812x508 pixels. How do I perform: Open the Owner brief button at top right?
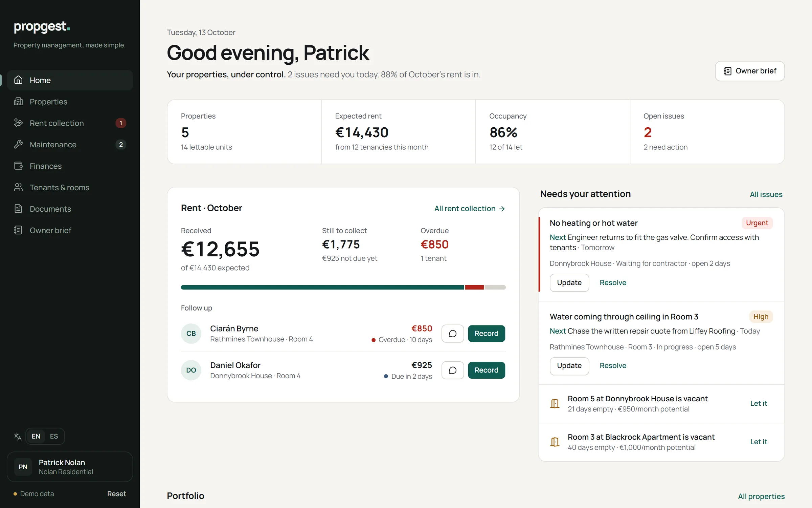[x=750, y=71]
